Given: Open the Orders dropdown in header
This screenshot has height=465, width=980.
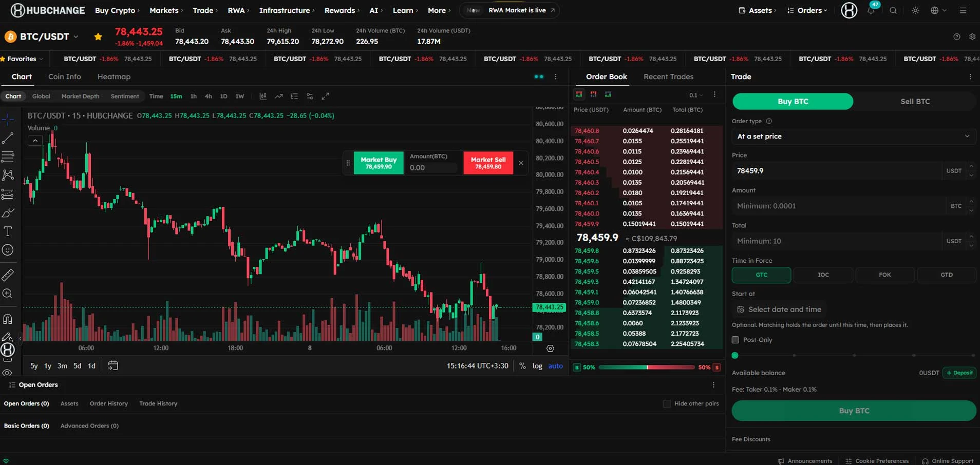Looking at the screenshot, I should click(x=807, y=10).
